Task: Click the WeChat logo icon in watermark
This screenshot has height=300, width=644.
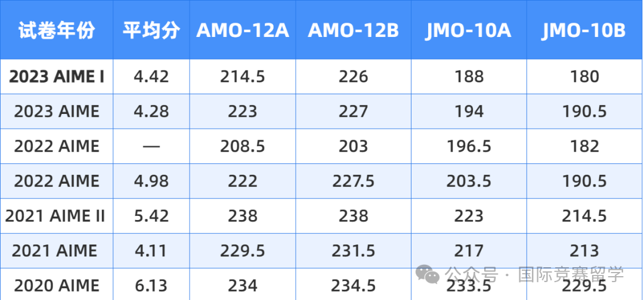Action: click(x=428, y=274)
